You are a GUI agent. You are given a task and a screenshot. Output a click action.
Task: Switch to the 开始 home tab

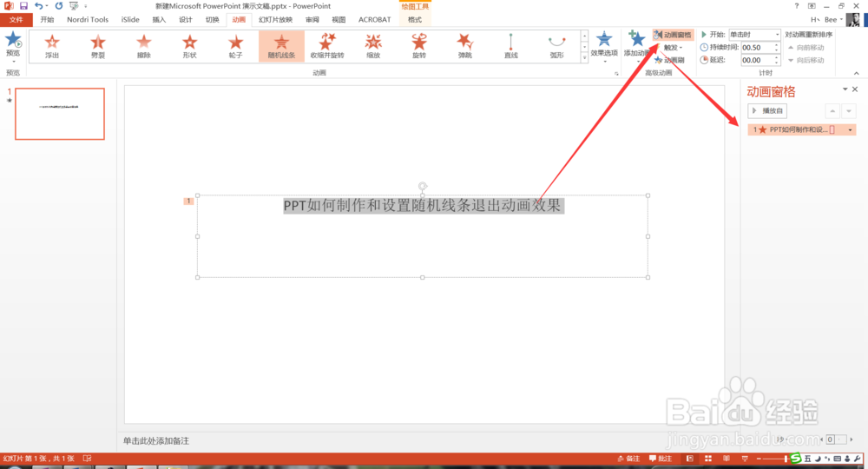pos(47,19)
